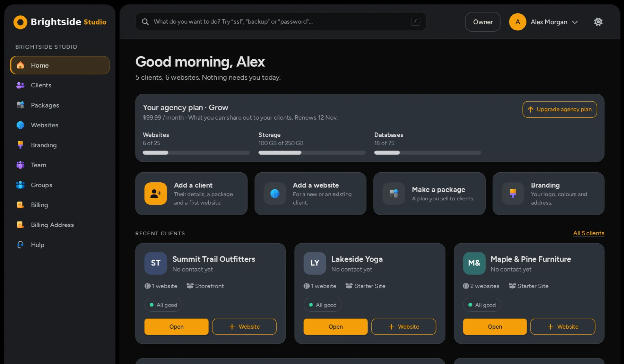The width and height of the screenshot is (624, 364).
Task: Click the Storage usage progress bar
Action: 312,153
